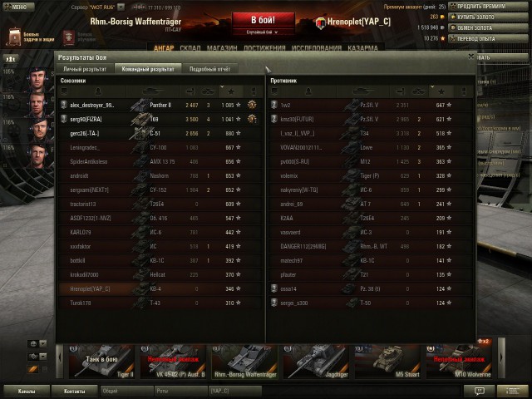Viewport: 532px width, 399px height.
Task: Click the medal icon for alex_destroyer_99
Action: point(252,105)
